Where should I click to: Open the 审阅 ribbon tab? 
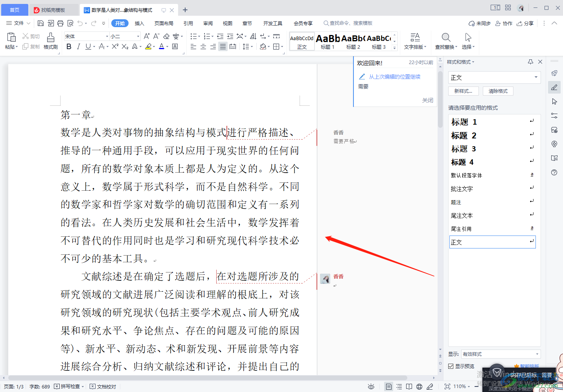(x=208, y=23)
